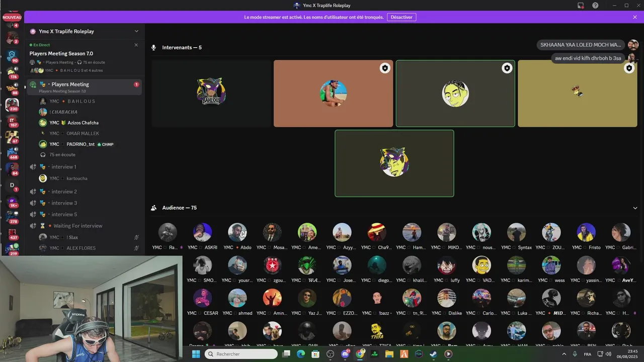Screen dimensions: 644x362
Task: Open File Explorer from the taskbar
Action: 389,354
